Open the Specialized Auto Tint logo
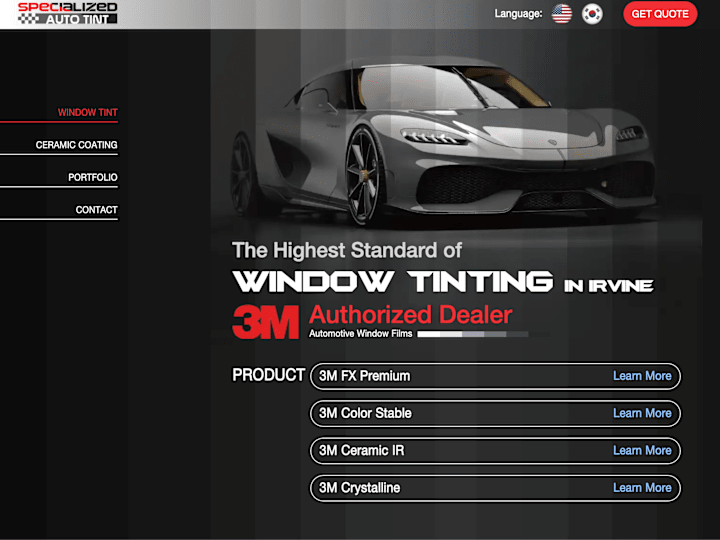 click(x=68, y=13)
